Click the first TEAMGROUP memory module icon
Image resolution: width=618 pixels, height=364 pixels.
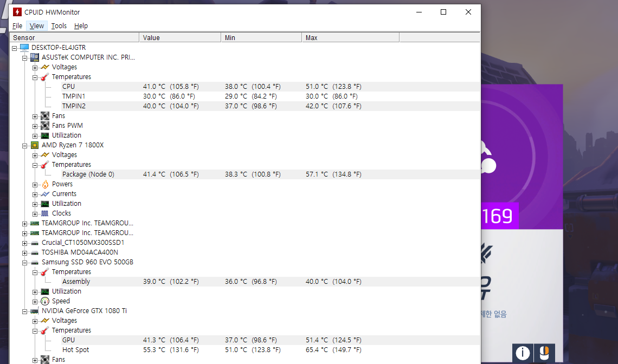click(35, 223)
